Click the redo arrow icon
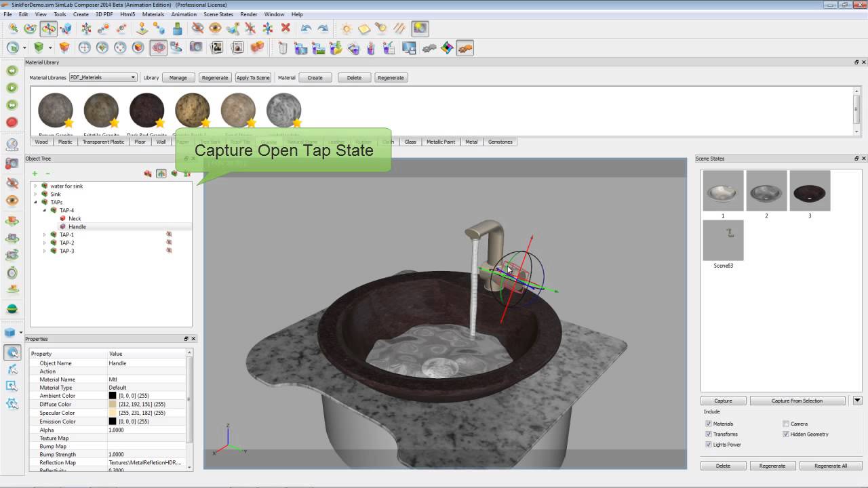This screenshot has height=488, width=868. (323, 28)
